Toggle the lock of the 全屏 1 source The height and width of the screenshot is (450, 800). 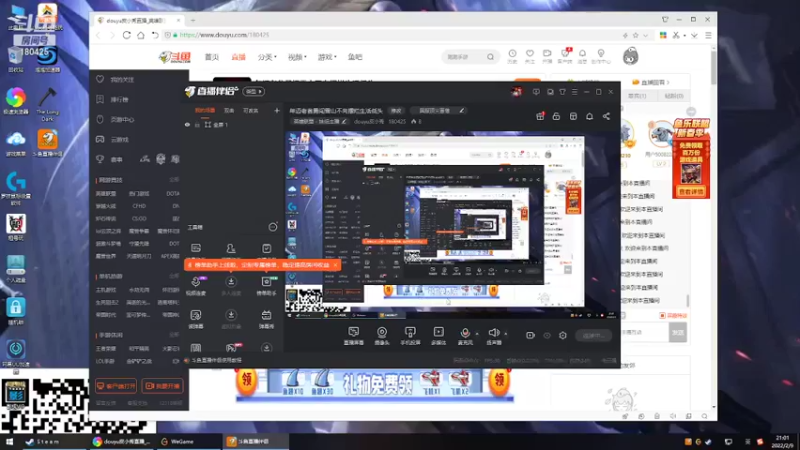(x=197, y=124)
